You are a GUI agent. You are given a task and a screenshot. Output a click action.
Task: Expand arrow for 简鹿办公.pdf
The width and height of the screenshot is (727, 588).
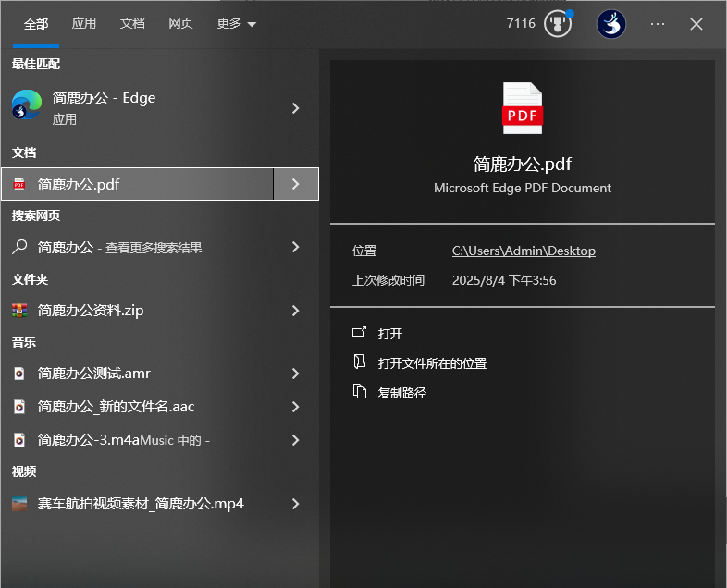(295, 184)
